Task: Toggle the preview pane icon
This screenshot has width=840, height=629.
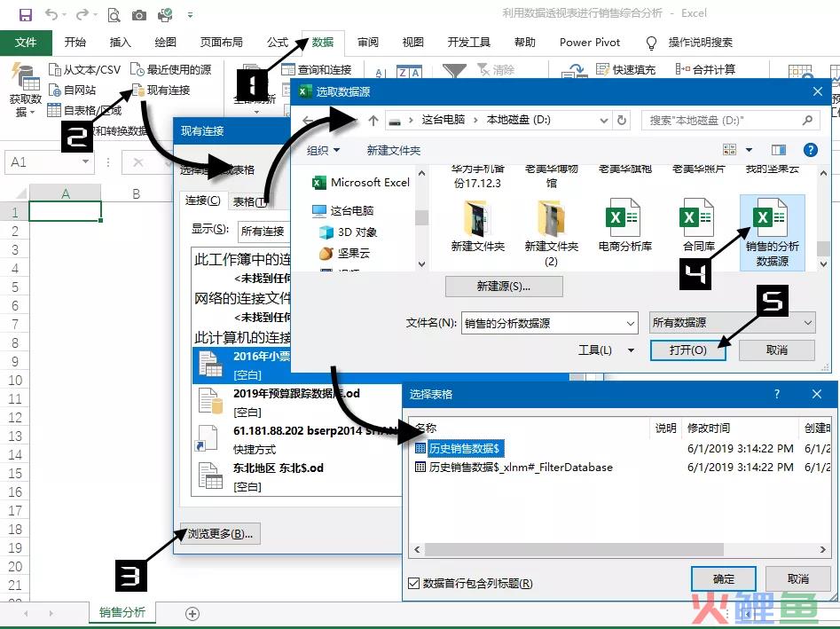Action: tap(779, 150)
